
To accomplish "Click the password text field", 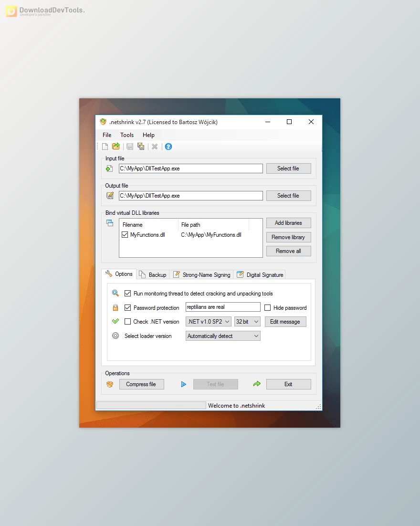I will pos(223,307).
